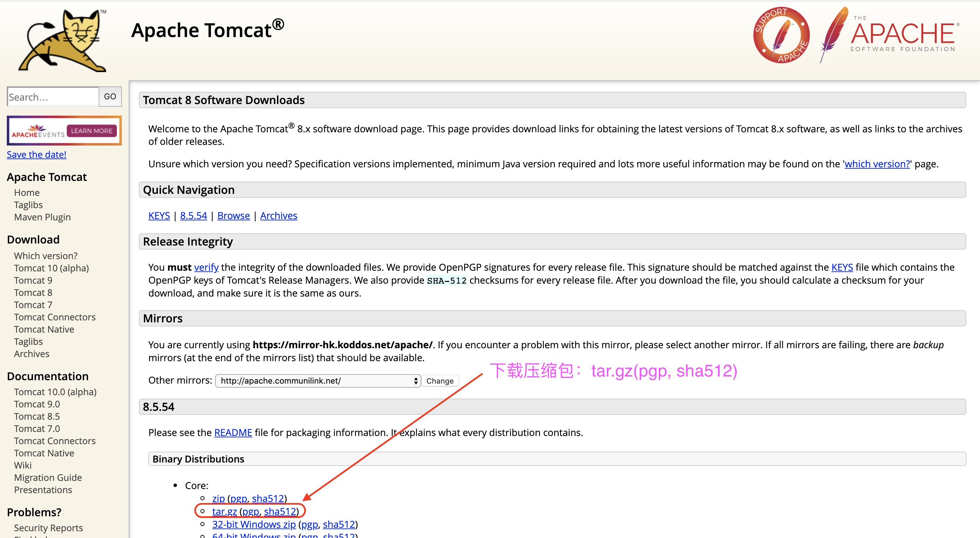
Task: Click the Browse link in Quick Navigation
Action: (234, 215)
